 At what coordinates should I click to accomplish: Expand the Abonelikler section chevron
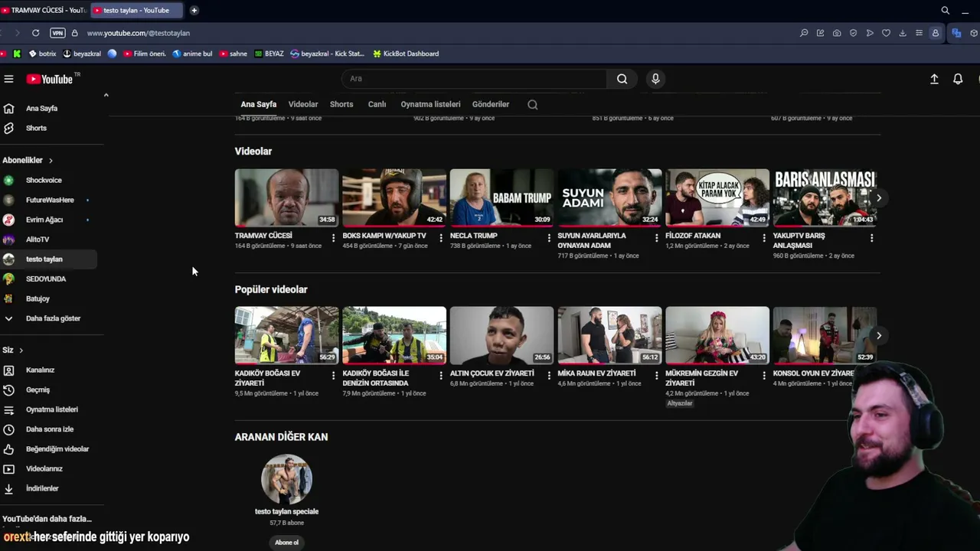click(x=51, y=161)
